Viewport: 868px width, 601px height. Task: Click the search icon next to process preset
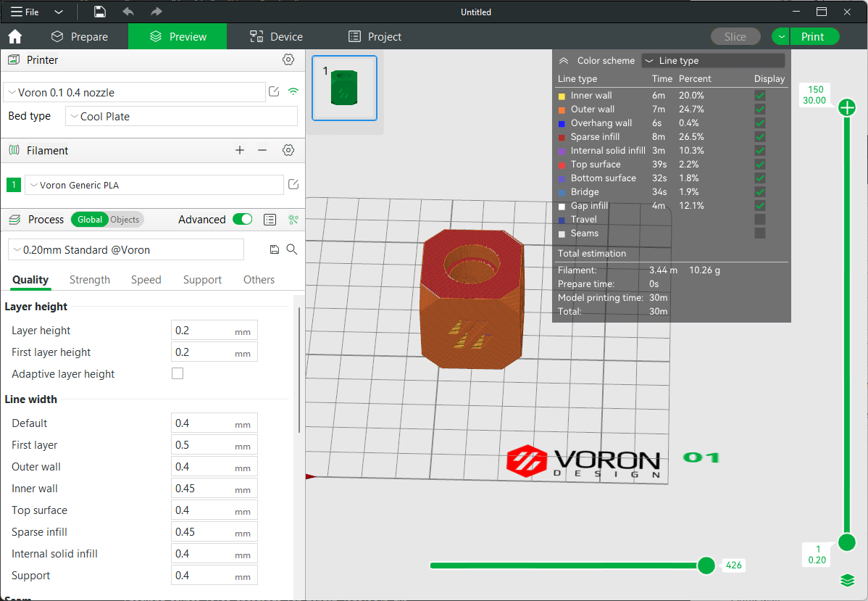(292, 249)
